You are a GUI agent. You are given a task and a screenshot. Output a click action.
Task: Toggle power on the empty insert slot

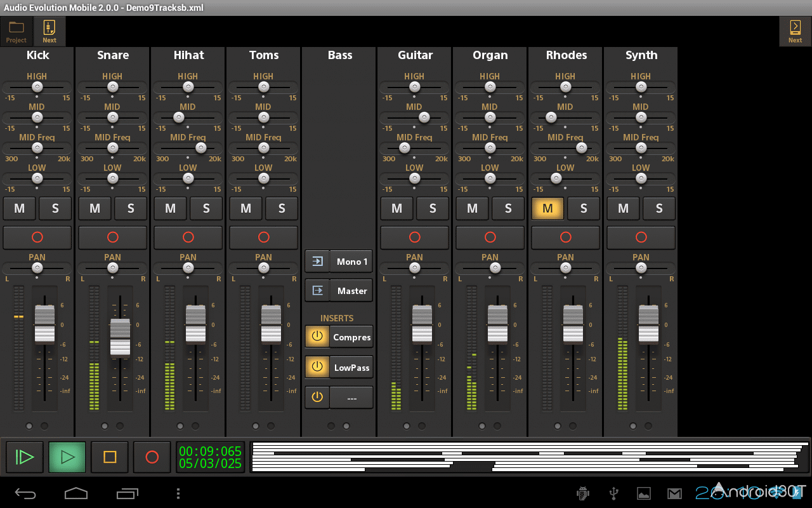coord(317,397)
